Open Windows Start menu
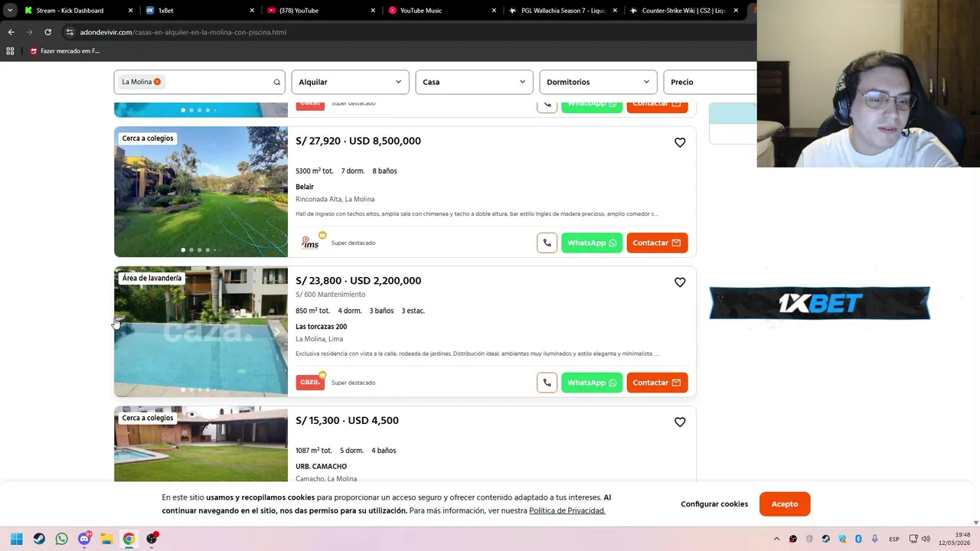980x551 pixels. [17, 539]
